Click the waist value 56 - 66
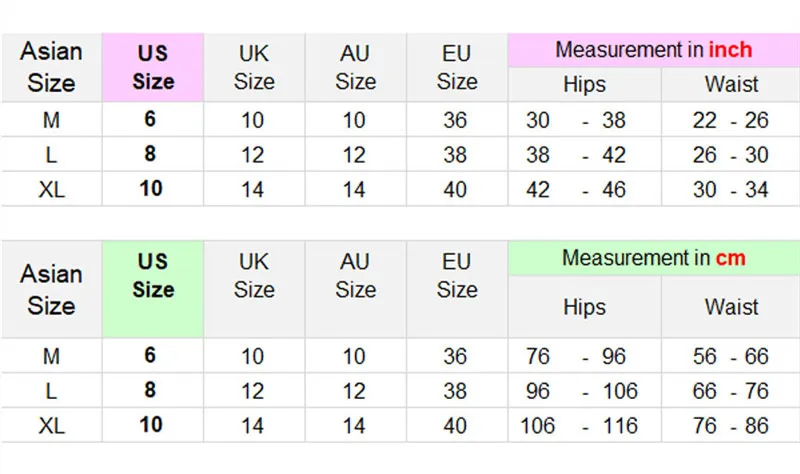The image size is (800, 474). click(730, 356)
